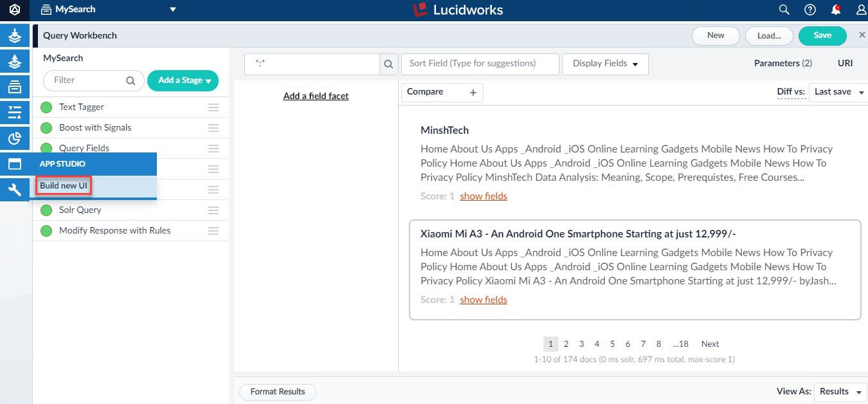Grab the handle icon for Solr Query
The image size is (868, 404).
click(x=213, y=210)
